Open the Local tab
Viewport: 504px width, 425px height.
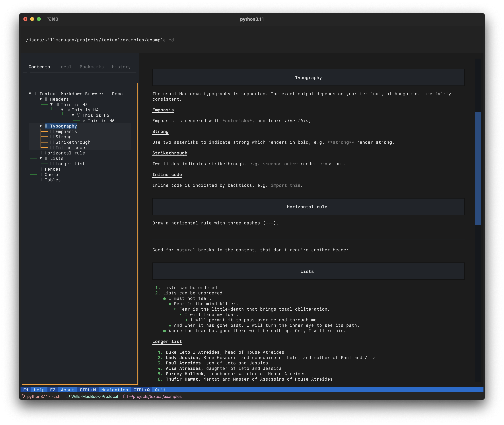pyautogui.click(x=65, y=67)
